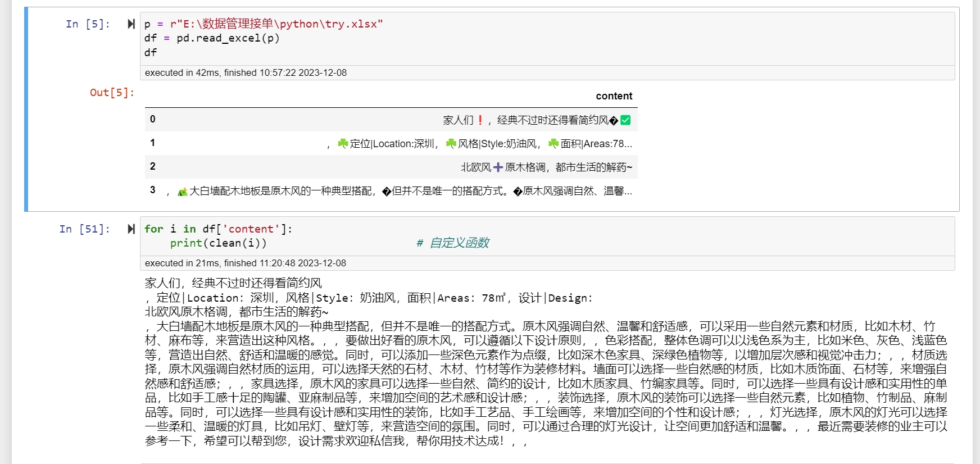The image size is (980, 464).
Task: Click 'executed in 42ms' timing text
Action: click(246, 73)
